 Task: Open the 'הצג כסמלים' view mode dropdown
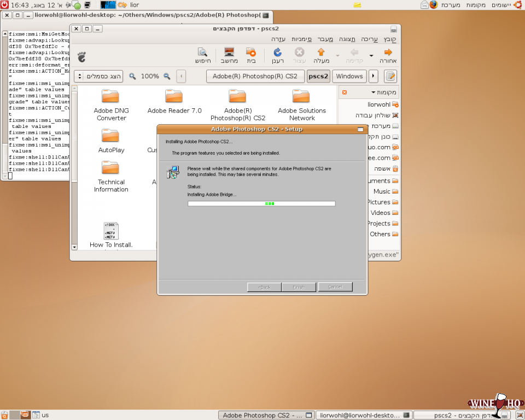click(x=98, y=77)
